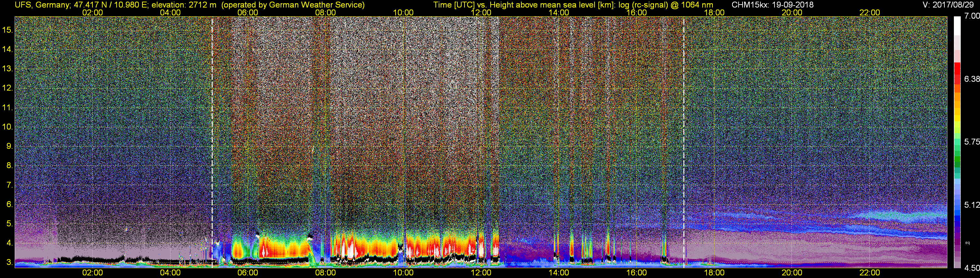Click the 'elevation: 2712 m' text

[x=185, y=5]
